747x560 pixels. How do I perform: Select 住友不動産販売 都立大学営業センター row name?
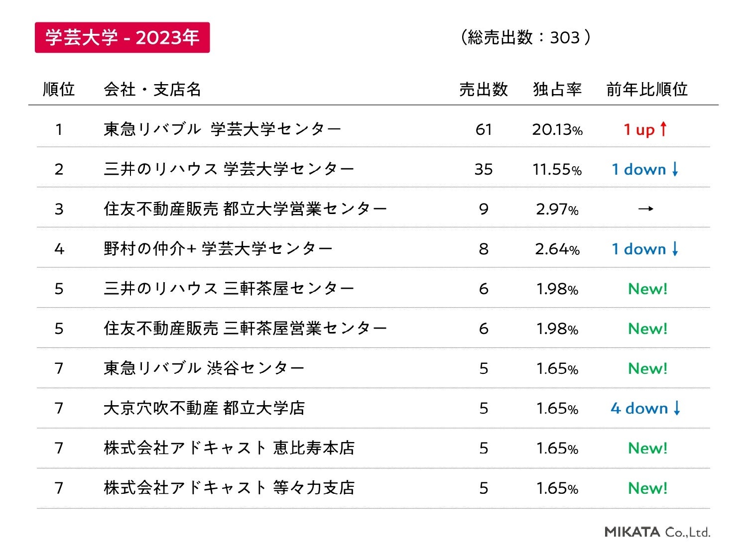(x=245, y=209)
